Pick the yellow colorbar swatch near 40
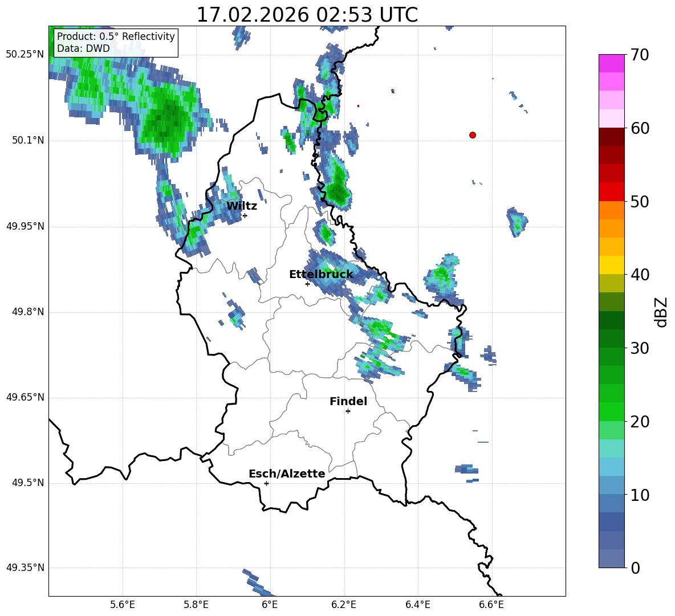Viewport: 675px width, 616px height. [611, 265]
